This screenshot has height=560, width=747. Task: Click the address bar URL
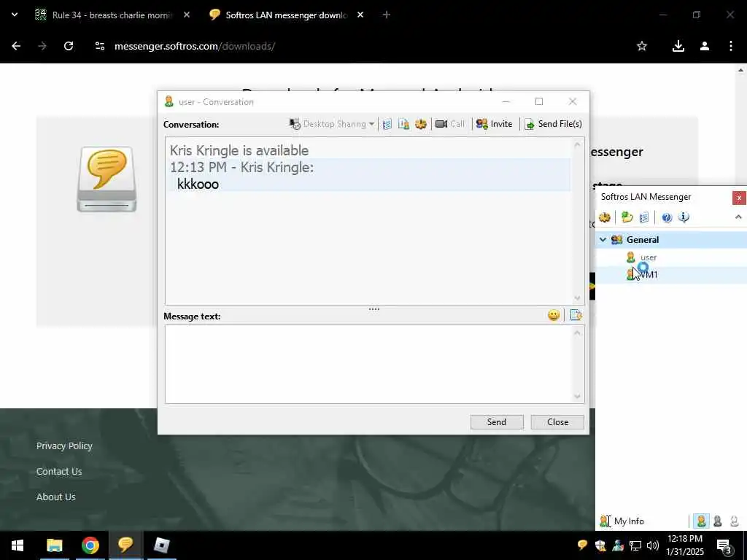(x=194, y=46)
